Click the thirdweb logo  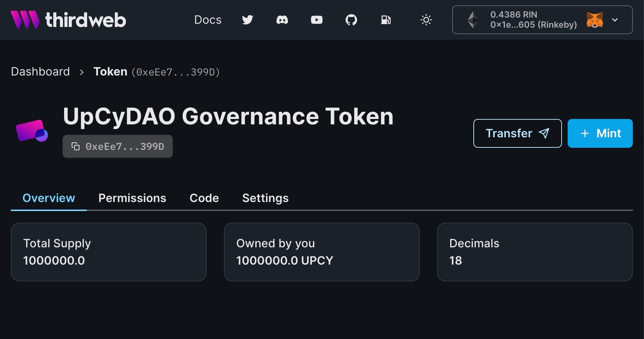(68, 20)
